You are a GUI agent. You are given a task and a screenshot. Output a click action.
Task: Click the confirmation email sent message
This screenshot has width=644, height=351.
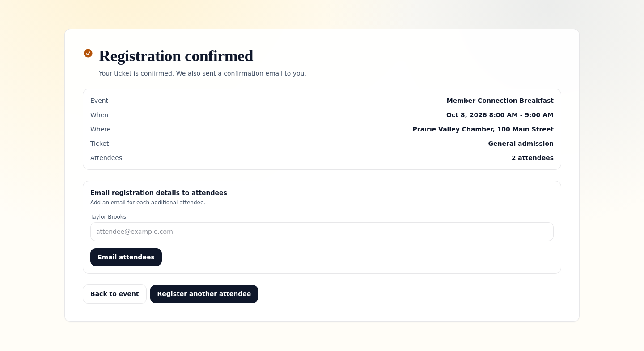[203, 73]
